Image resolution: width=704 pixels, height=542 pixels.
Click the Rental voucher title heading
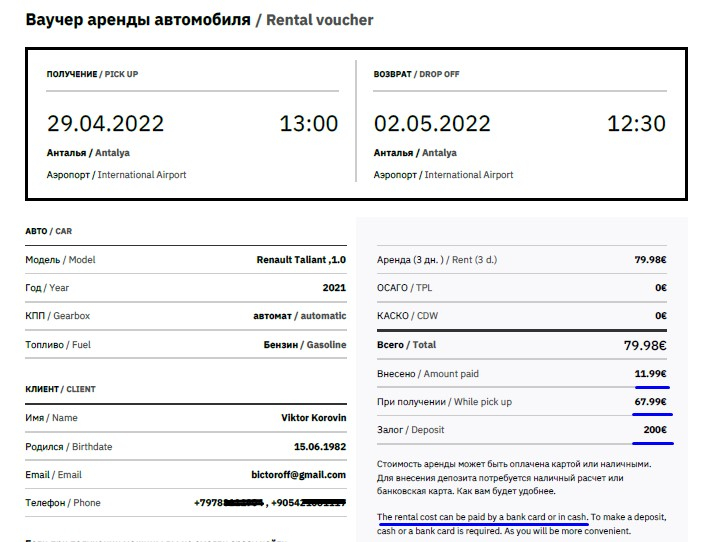pos(199,20)
